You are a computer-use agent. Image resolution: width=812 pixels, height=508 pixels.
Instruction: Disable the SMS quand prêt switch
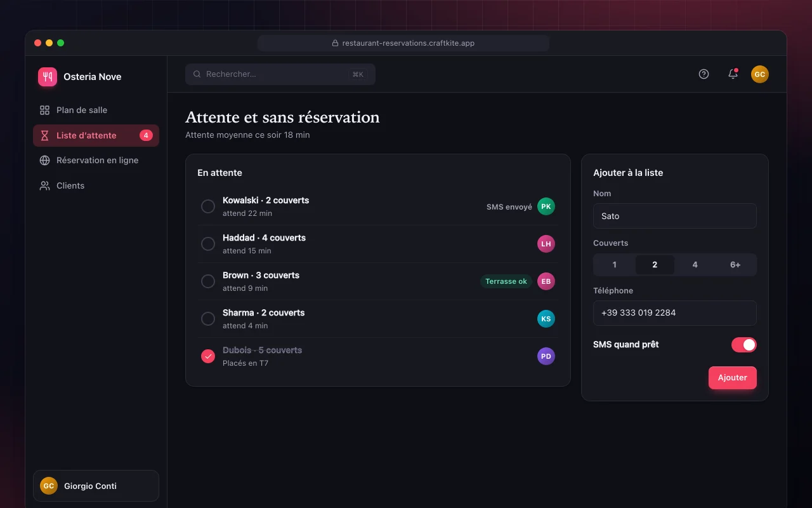(x=744, y=345)
